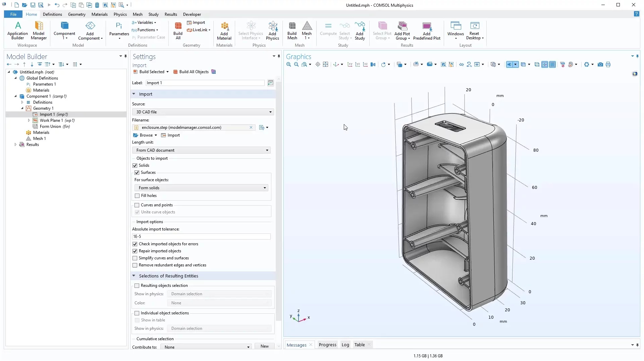Open the Form solids dropdown

point(201,188)
